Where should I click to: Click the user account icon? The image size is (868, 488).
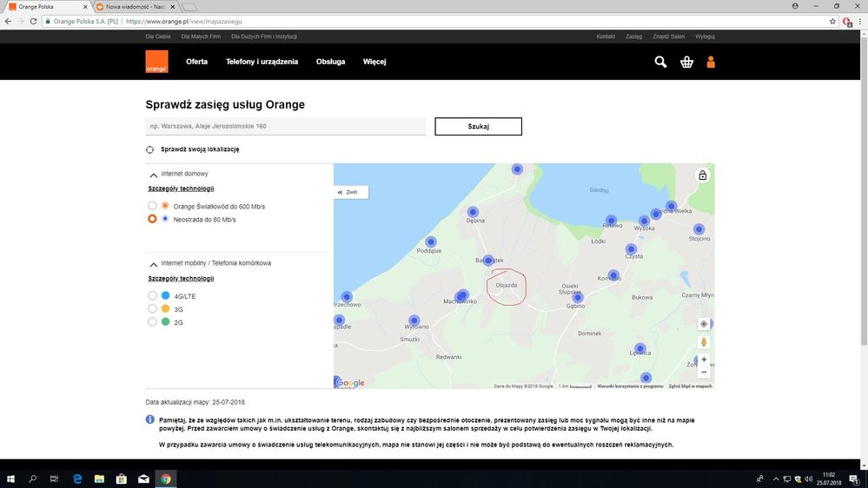[x=711, y=62]
